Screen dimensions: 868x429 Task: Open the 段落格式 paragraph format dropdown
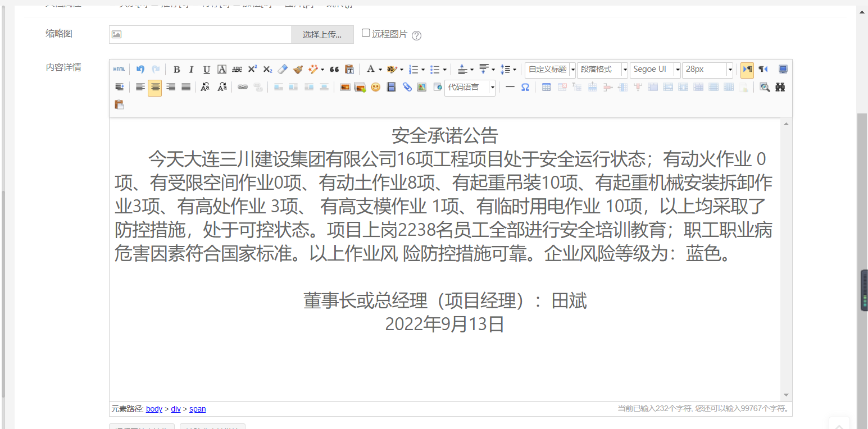pos(603,69)
